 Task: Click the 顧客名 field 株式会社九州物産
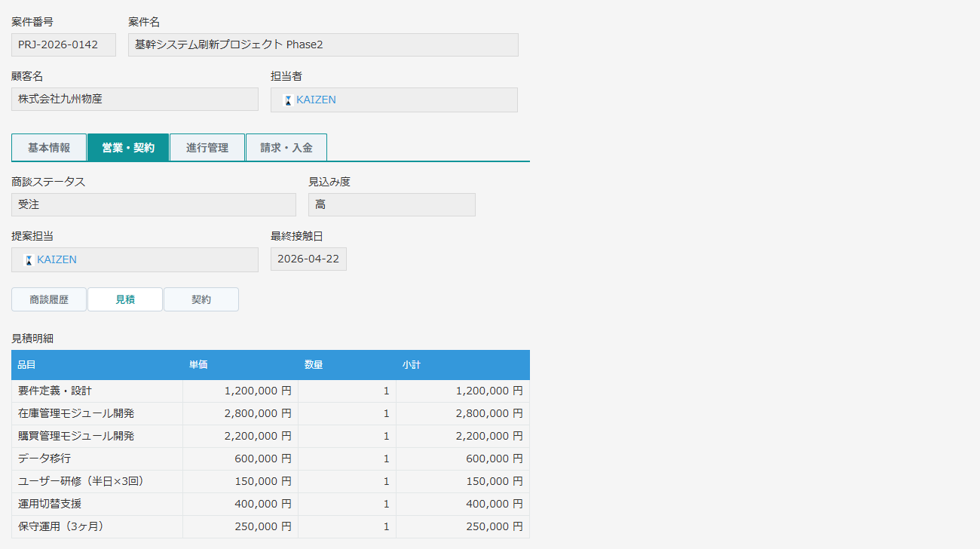point(135,100)
